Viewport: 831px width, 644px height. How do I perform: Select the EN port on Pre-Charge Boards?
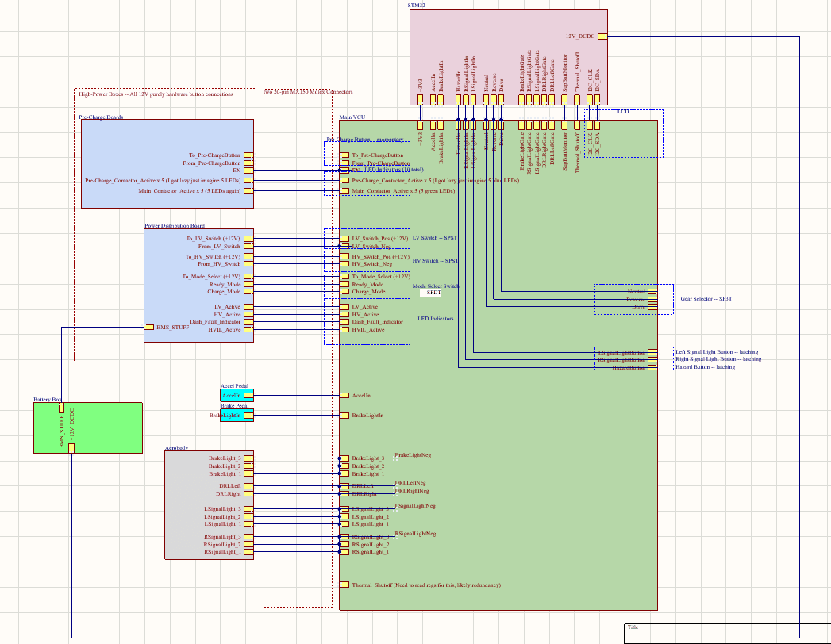248,171
